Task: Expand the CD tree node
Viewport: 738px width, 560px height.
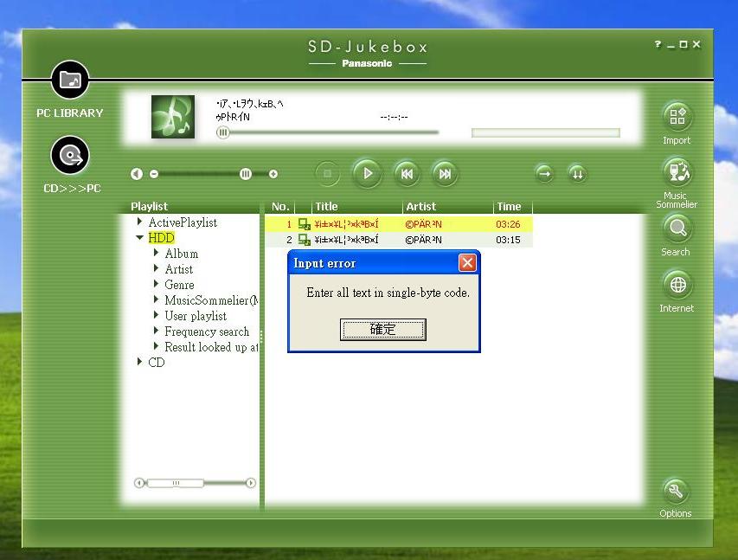Action: 140,363
